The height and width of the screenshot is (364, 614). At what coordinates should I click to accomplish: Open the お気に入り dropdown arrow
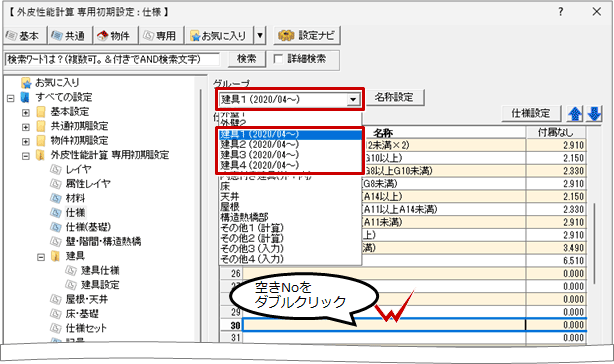pos(260,36)
